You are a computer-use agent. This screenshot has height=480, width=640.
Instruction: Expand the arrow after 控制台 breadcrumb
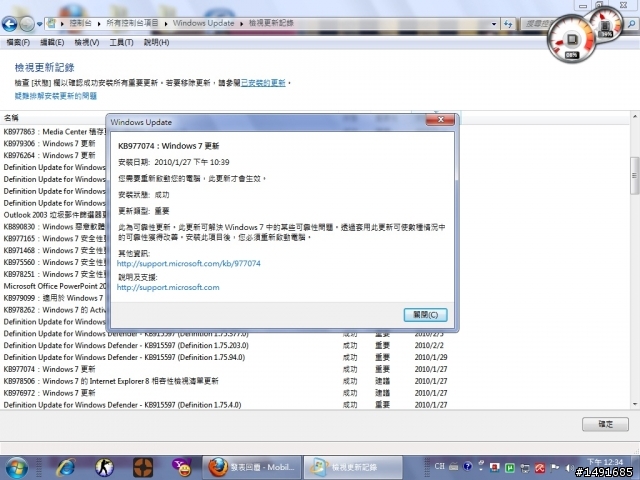pyautogui.click(x=99, y=24)
